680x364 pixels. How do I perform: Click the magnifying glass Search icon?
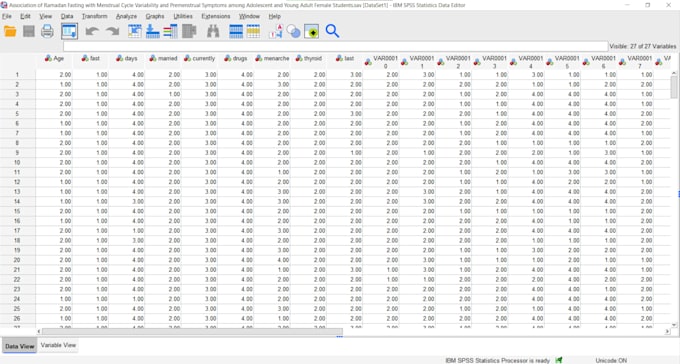[332, 31]
